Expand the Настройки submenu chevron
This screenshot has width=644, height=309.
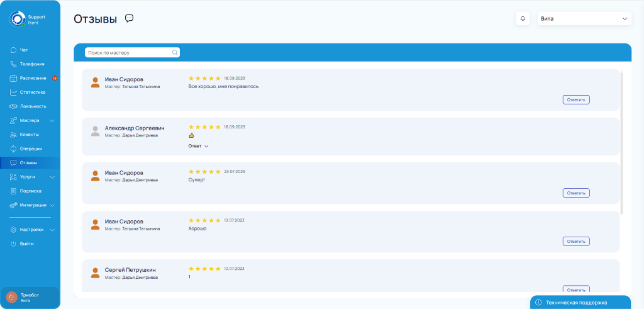[x=53, y=230]
